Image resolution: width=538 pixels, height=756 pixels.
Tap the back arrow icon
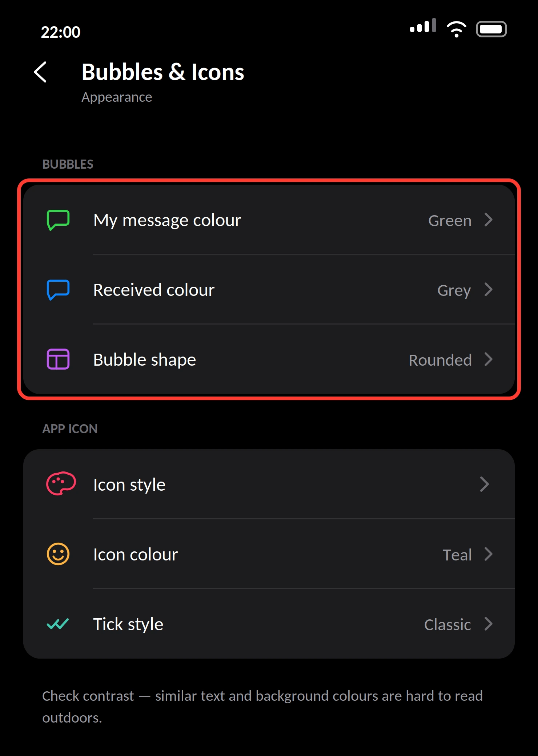[x=40, y=72]
